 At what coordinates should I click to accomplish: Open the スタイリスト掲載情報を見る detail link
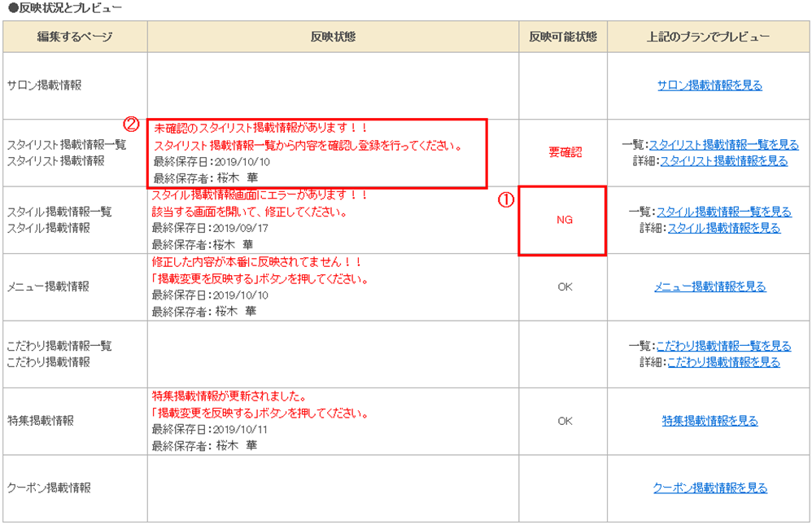pyautogui.click(x=723, y=161)
